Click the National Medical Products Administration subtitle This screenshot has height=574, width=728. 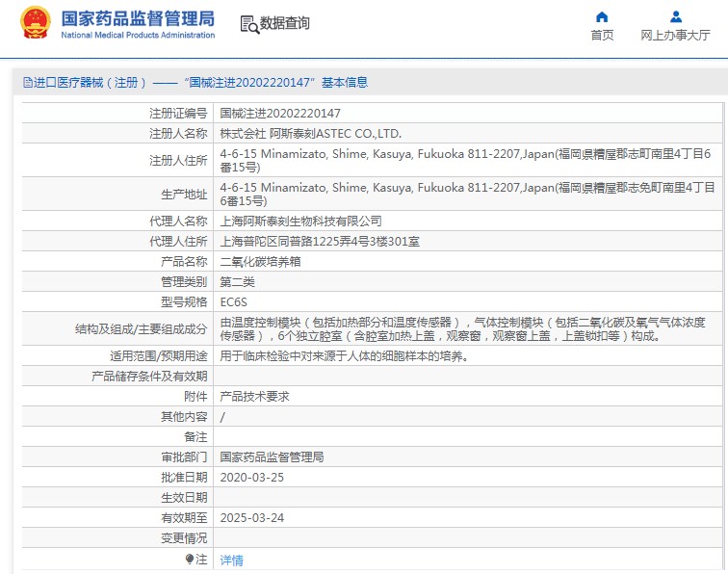coord(138,35)
